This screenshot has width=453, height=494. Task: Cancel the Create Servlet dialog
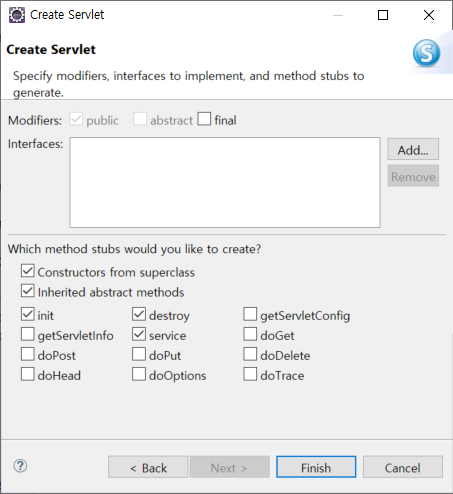403,467
